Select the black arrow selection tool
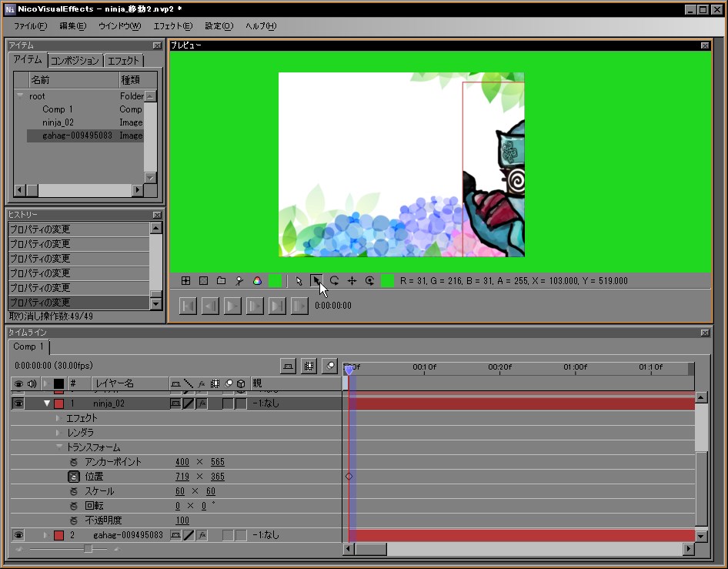 pos(316,280)
